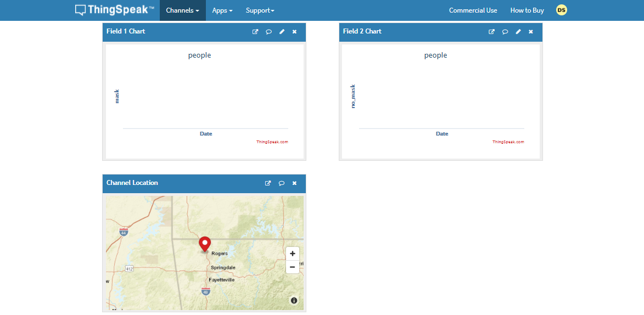Edit Field 1 Chart with pencil icon

pyautogui.click(x=282, y=32)
